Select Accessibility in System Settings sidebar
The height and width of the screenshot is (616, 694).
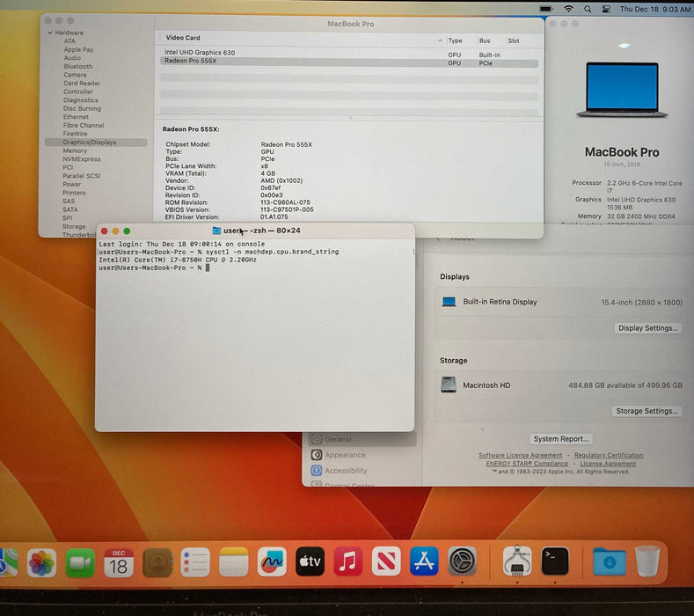(x=346, y=470)
